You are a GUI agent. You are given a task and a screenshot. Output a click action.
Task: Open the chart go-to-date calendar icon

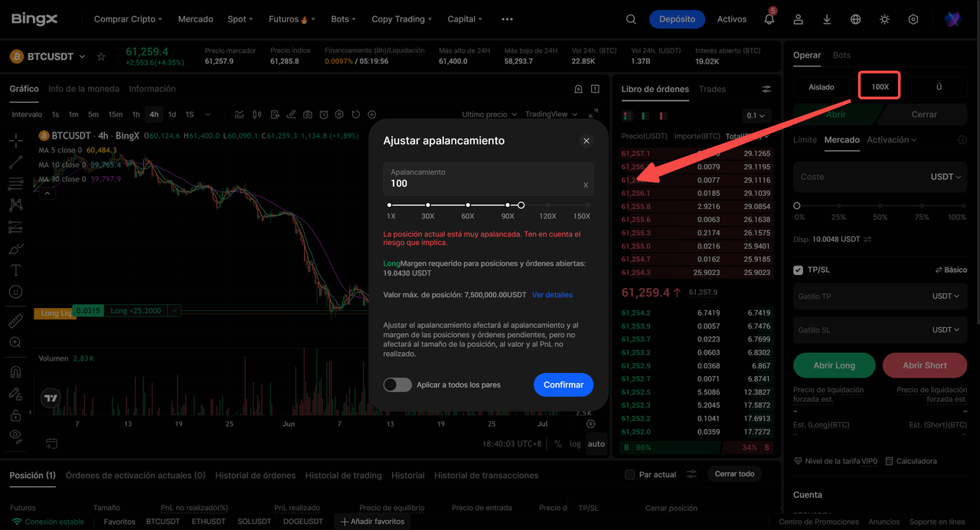51,443
